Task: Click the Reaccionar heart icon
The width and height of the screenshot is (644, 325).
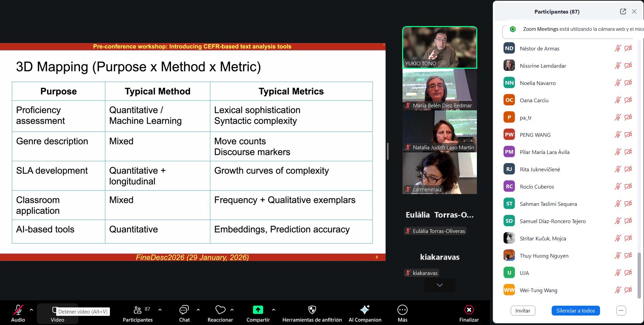Action: [x=220, y=310]
